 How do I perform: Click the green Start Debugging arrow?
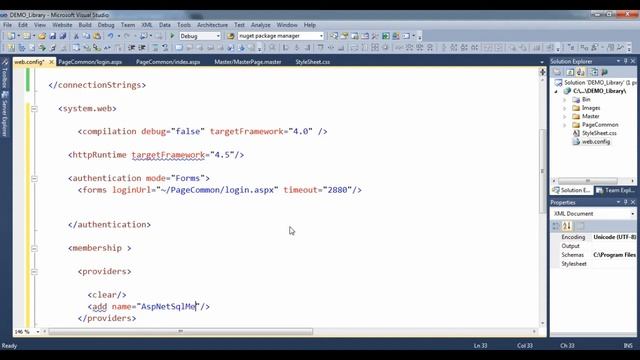pyautogui.click(x=172, y=36)
